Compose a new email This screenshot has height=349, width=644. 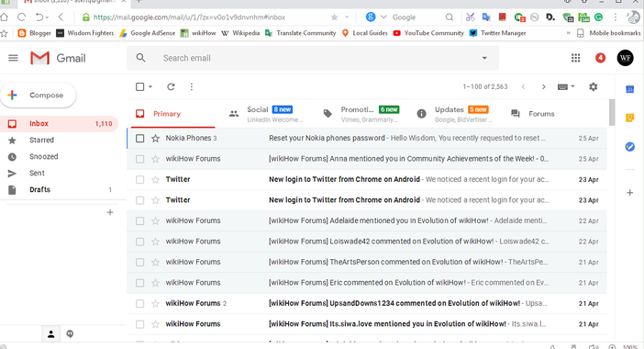pos(39,95)
